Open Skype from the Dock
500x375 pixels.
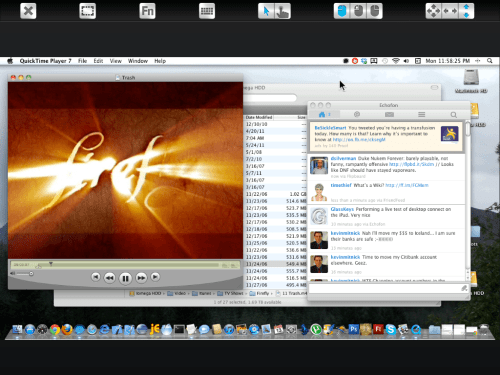390,330
